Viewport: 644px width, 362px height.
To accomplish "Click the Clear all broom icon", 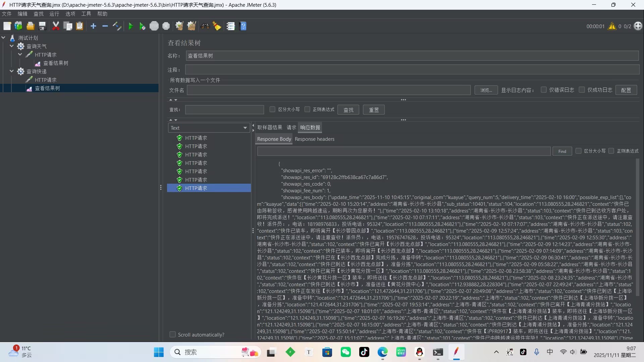I will pos(192,26).
